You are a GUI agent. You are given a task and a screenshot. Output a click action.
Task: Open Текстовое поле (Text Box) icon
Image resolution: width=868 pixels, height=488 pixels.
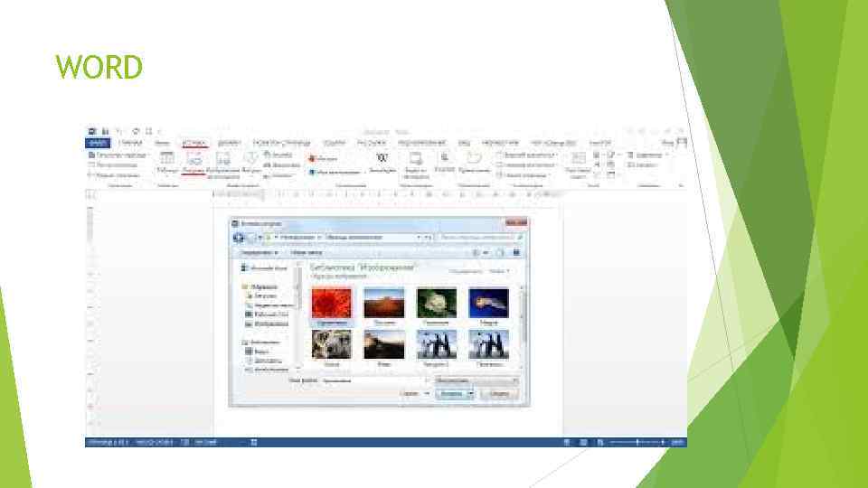click(578, 164)
